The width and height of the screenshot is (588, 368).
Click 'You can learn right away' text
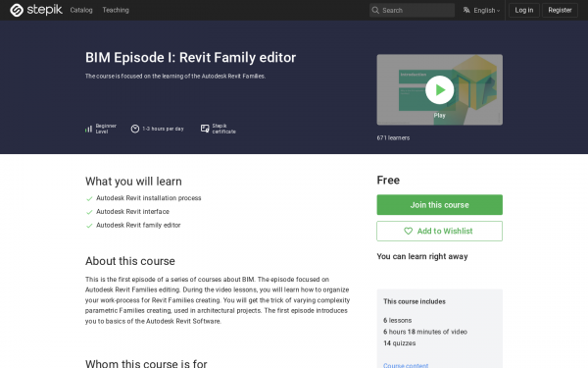tap(422, 256)
